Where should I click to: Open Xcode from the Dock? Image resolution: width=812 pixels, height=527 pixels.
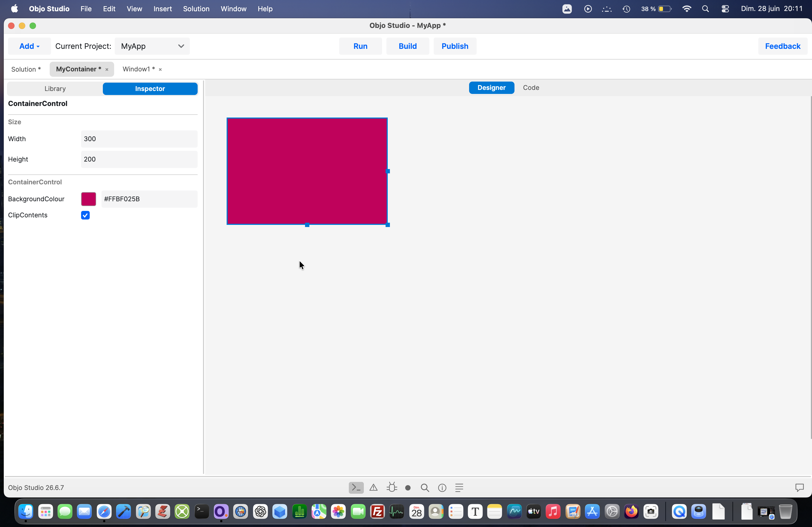[124, 511]
